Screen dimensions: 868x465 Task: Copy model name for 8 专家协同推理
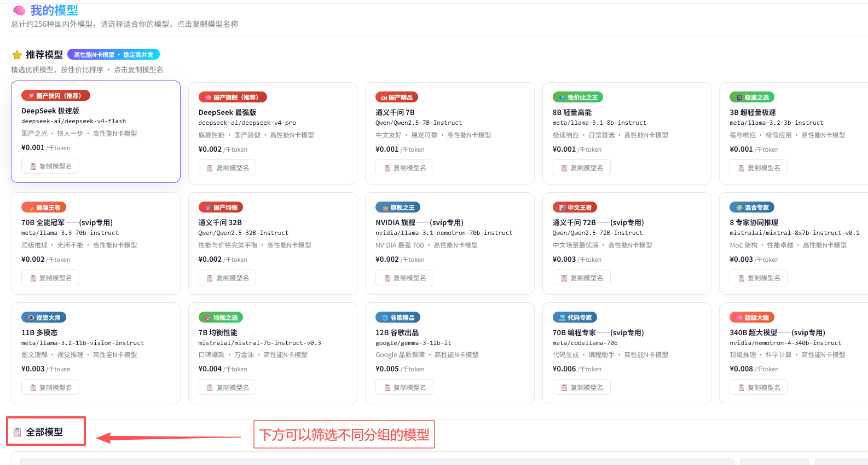pyautogui.click(x=759, y=278)
